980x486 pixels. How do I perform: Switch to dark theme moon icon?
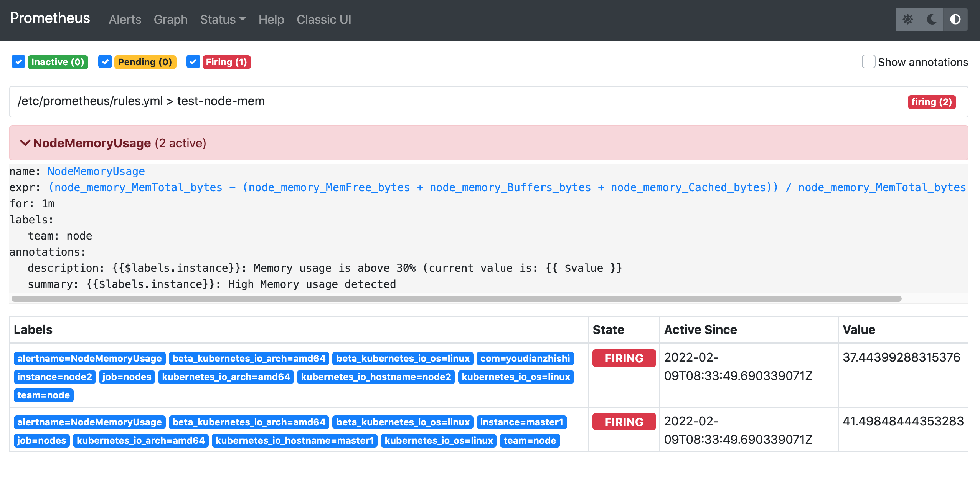pyautogui.click(x=931, y=20)
